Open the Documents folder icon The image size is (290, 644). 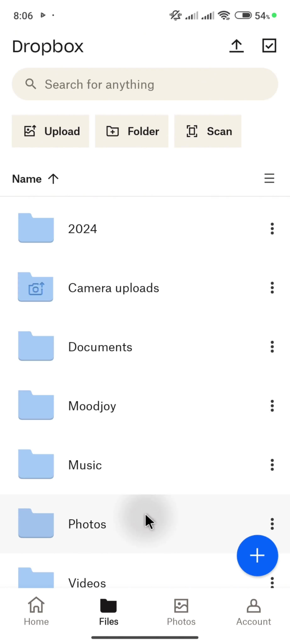(x=36, y=346)
